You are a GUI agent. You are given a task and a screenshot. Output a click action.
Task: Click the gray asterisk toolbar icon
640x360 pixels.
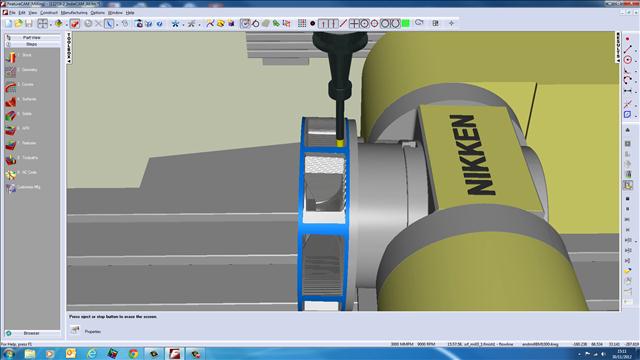(191, 24)
